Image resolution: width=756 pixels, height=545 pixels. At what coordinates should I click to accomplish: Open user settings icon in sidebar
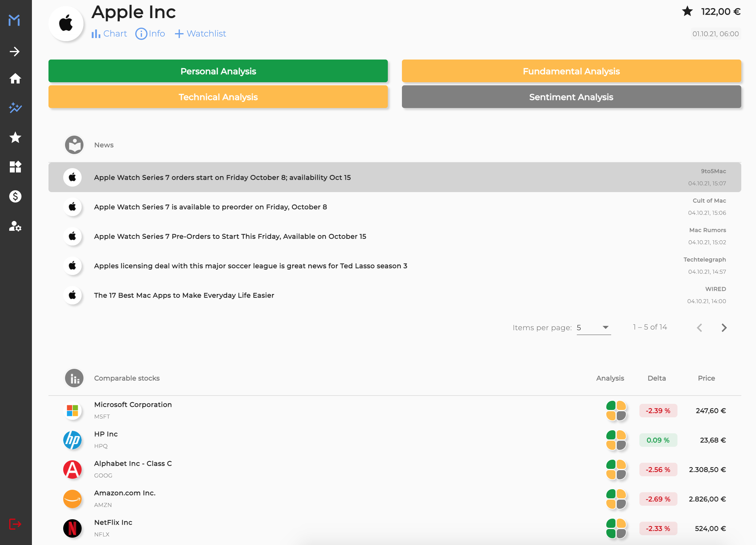coord(15,226)
